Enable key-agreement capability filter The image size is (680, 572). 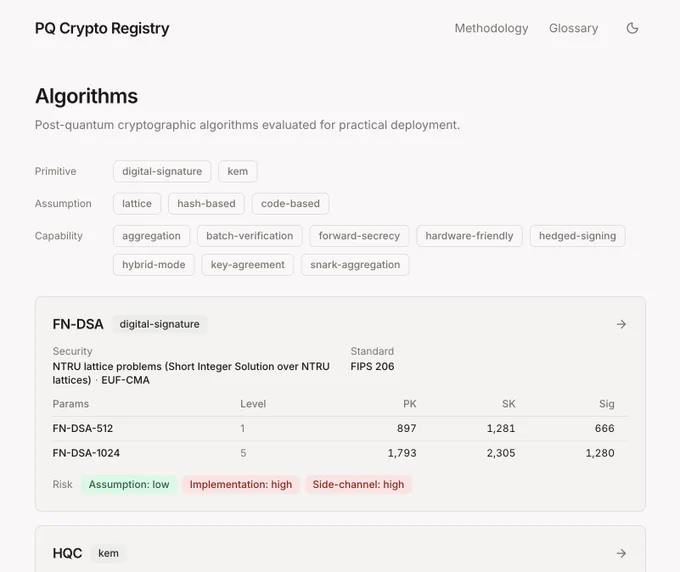tap(248, 265)
